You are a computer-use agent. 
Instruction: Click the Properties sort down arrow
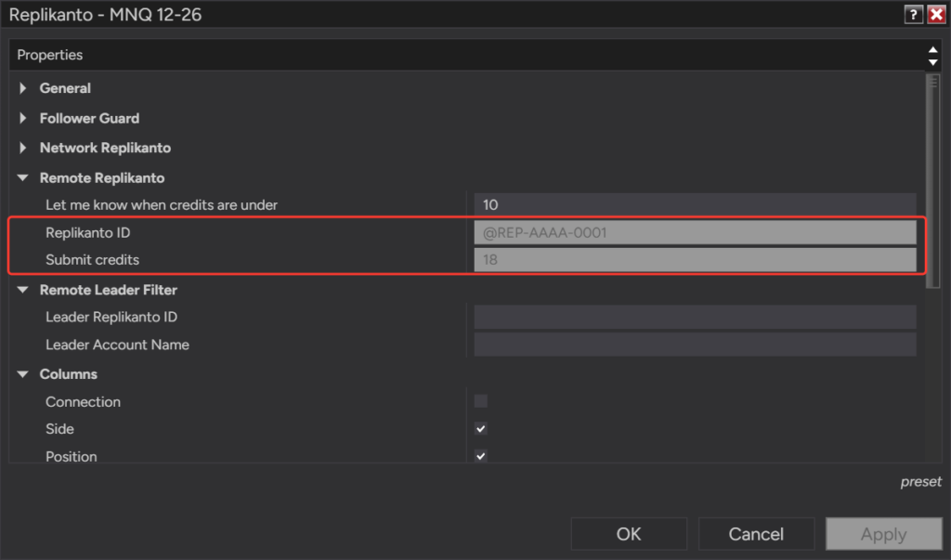point(932,62)
